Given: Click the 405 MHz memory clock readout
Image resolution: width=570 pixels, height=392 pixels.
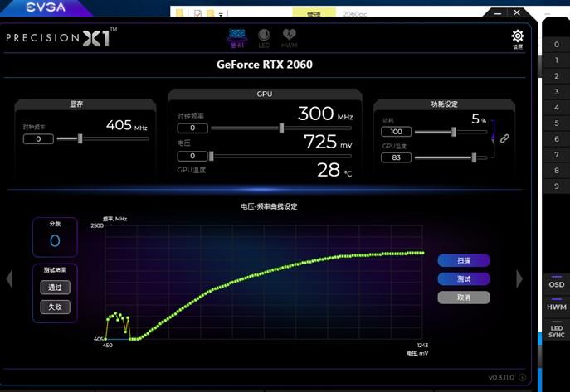Looking at the screenshot, I should [x=127, y=125].
